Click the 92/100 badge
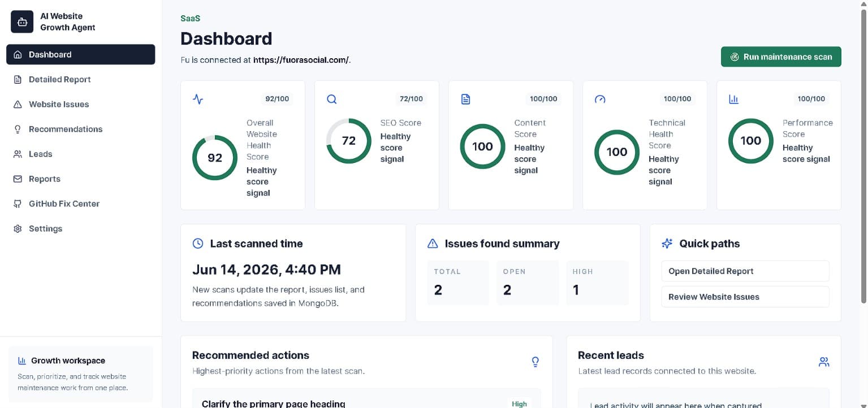Viewport: 868px width, 408px height. pos(277,99)
